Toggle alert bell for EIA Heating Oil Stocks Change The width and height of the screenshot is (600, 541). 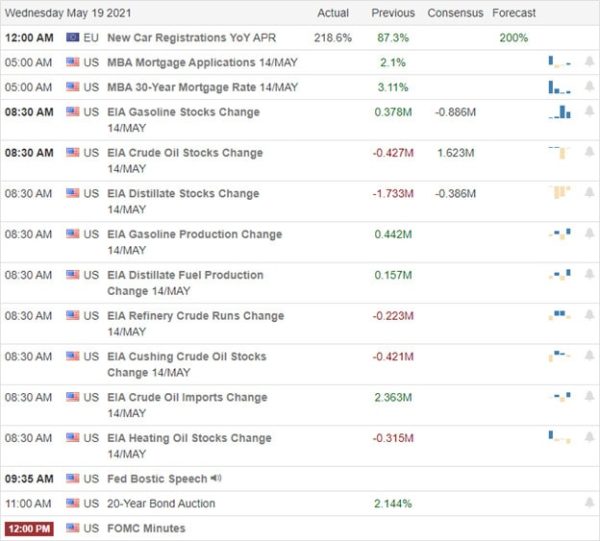pos(588,438)
